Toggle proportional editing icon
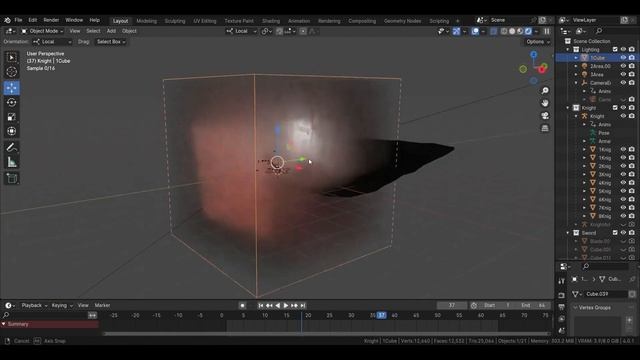 tap(303, 31)
